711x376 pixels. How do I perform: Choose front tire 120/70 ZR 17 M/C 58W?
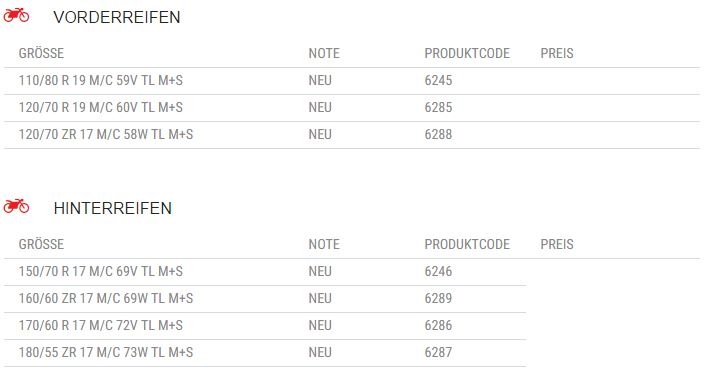coord(106,134)
